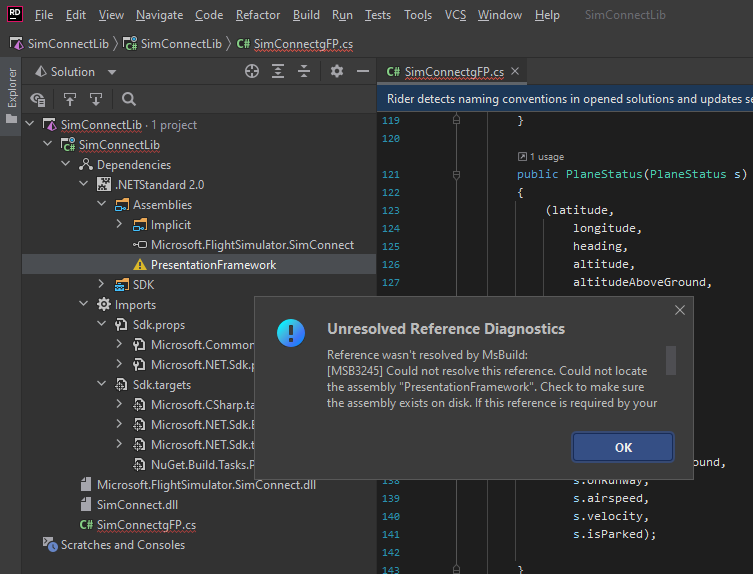Screen dimensions: 753x574
Task: Open Solution panel settings gear
Action: 337,72
